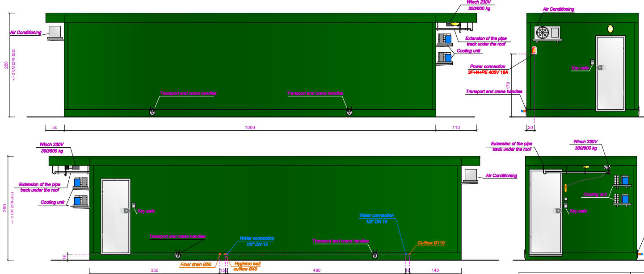644x274 pixels.
Task: Select the air conditioning box in the top-left elevation
Action: tap(55, 32)
